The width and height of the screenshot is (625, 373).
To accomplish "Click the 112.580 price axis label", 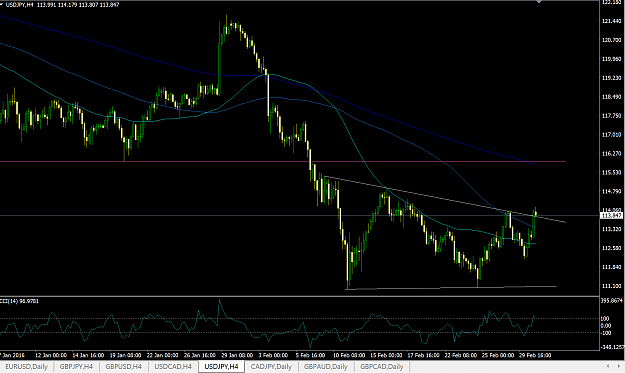I will [611, 248].
